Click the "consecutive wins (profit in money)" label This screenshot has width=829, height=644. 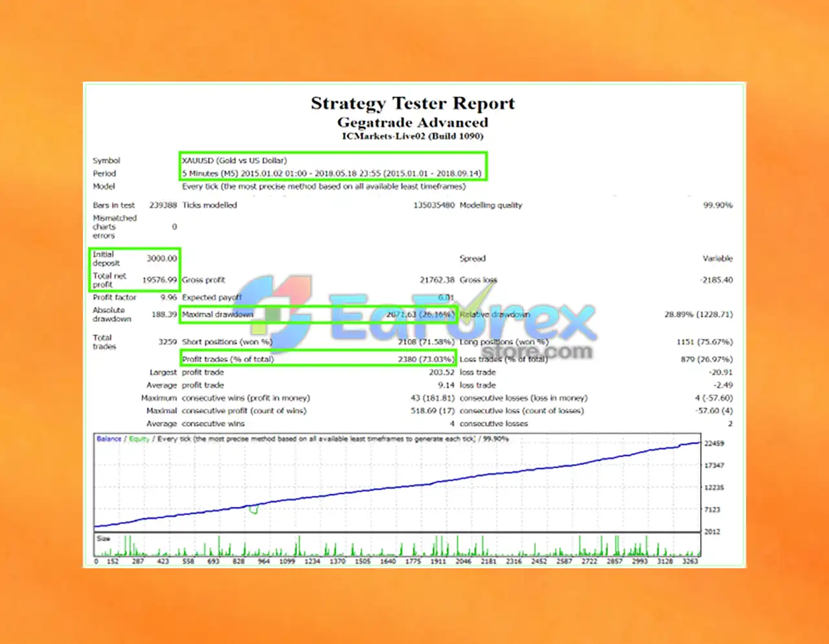coord(246,398)
